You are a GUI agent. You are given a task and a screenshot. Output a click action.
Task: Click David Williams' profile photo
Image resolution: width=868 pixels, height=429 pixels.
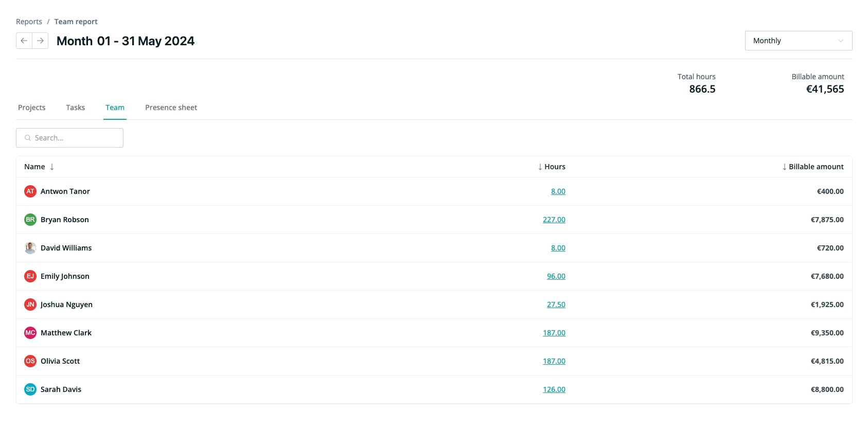[30, 248]
